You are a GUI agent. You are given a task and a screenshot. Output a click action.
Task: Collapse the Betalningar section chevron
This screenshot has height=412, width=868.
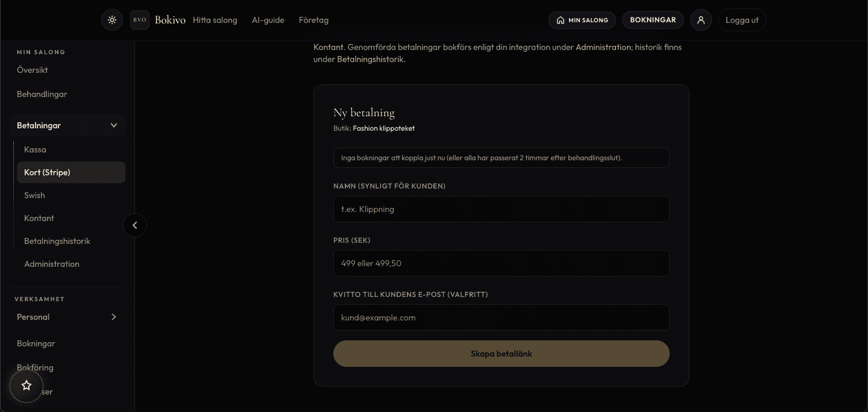[x=114, y=125]
